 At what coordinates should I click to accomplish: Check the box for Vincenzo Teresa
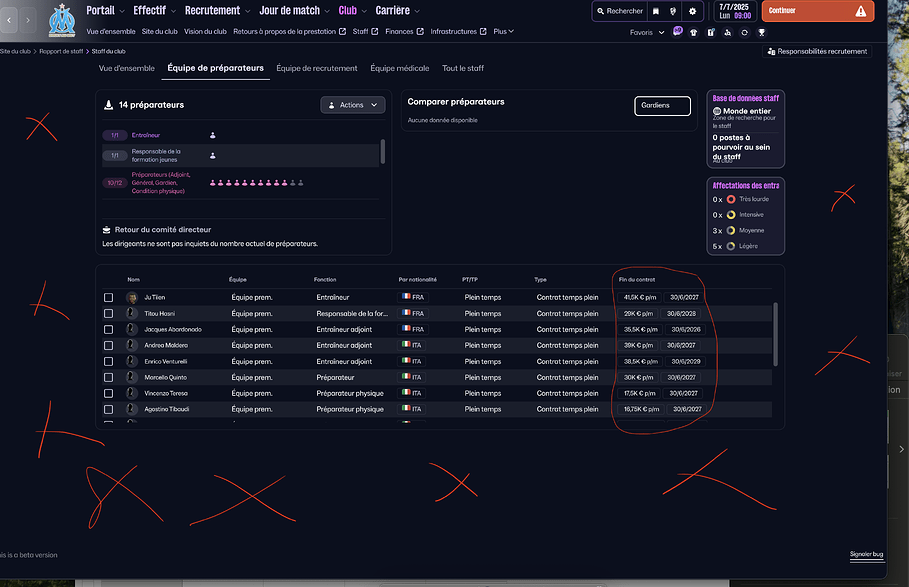(x=109, y=394)
